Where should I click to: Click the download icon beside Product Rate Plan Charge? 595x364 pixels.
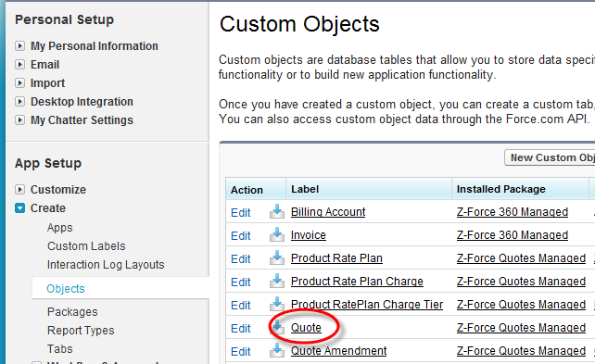pos(277,281)
